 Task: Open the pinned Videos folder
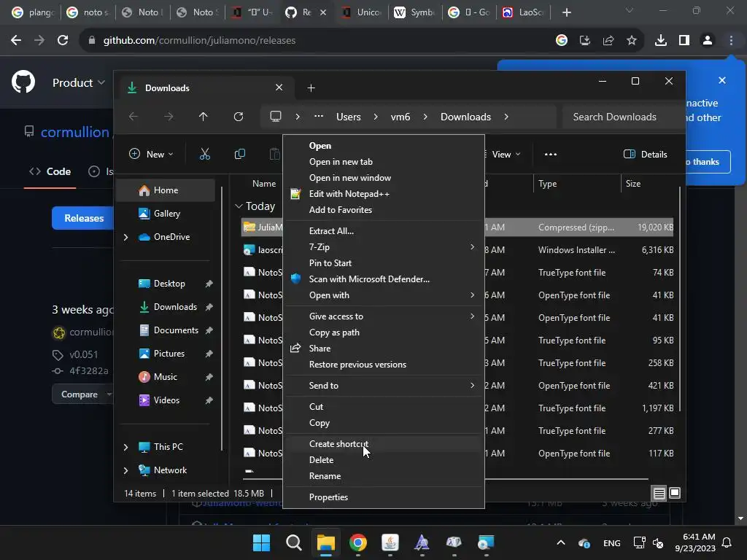click(166, 400)
